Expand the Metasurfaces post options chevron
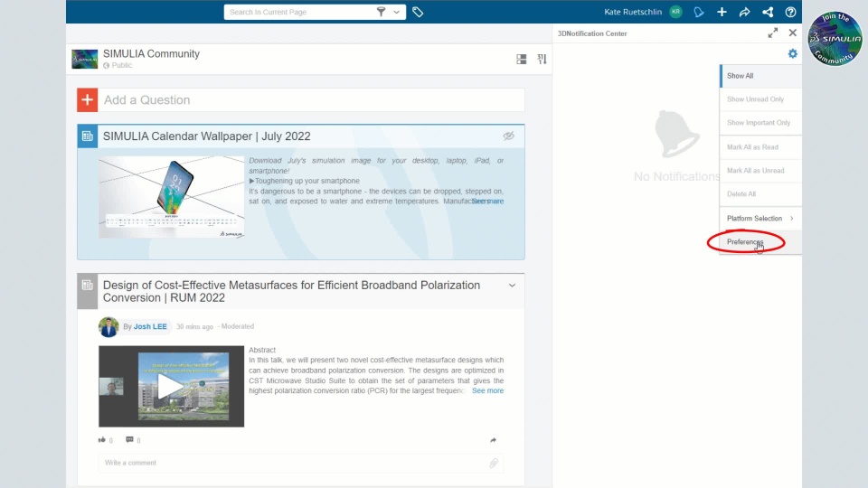The image size is (868, 488). [512, 286]
